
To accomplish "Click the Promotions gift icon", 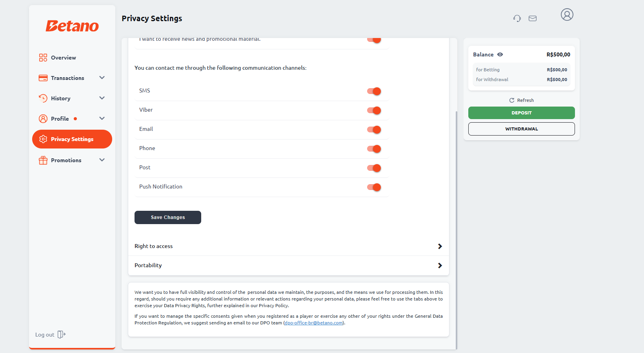I will tap(43, 160).
